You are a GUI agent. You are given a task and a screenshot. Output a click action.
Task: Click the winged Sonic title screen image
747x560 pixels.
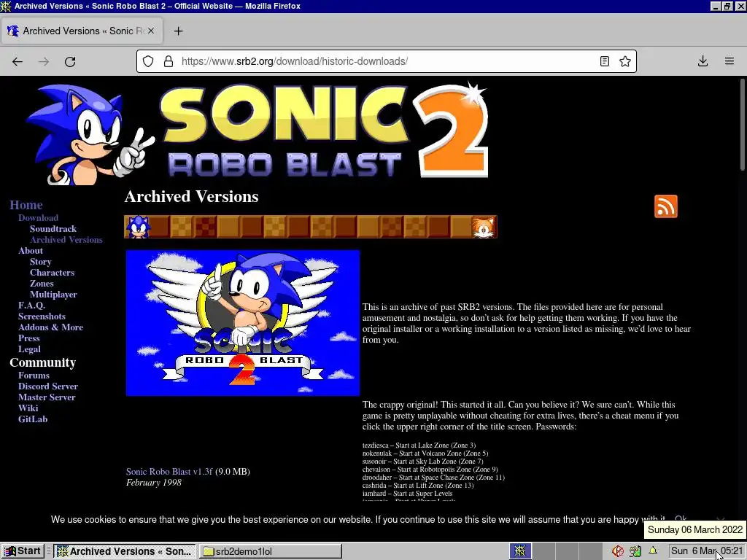[x=242, y=323]
